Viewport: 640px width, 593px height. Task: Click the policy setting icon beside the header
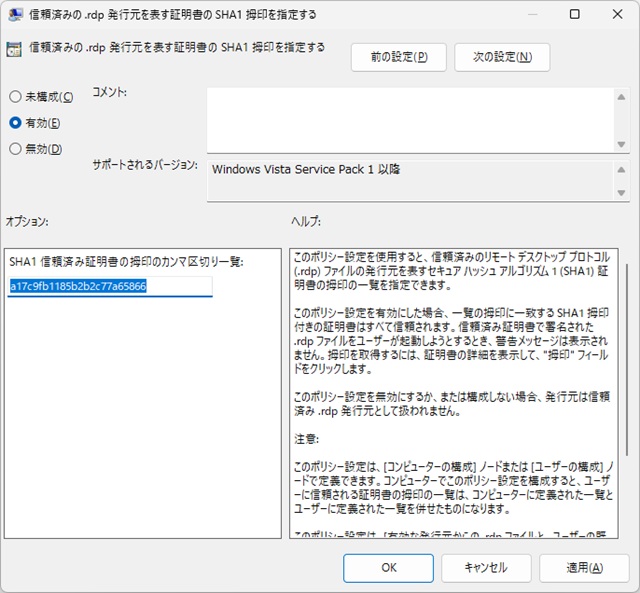point(15,48)
